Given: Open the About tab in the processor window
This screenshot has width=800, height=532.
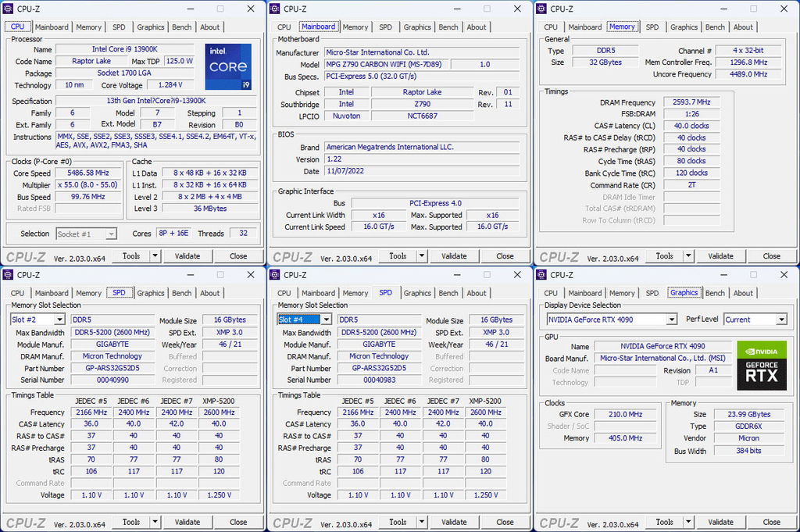Looking at the screenshot, I should (209, 27).
